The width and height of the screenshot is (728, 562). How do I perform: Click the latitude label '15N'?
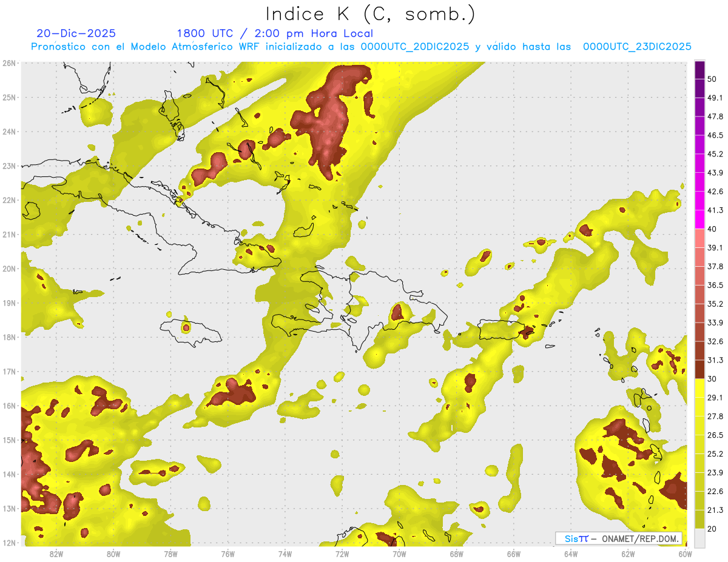click(8, 440)
